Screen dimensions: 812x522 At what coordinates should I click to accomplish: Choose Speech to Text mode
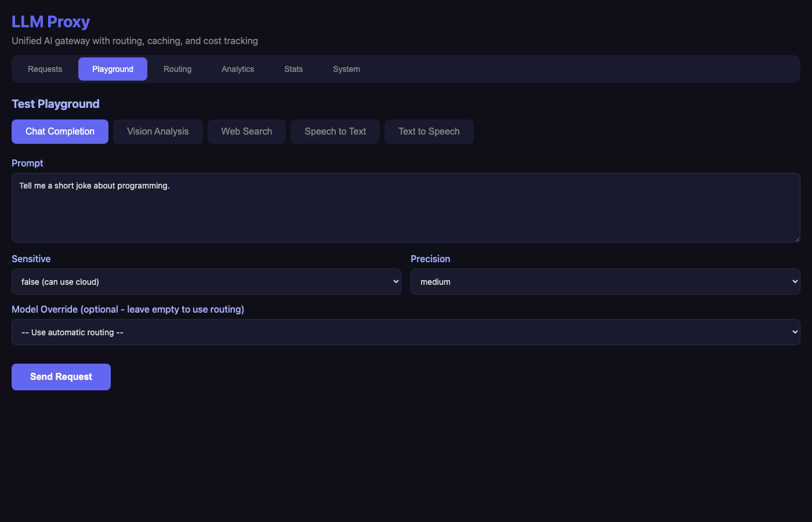(x=335, y=132)
